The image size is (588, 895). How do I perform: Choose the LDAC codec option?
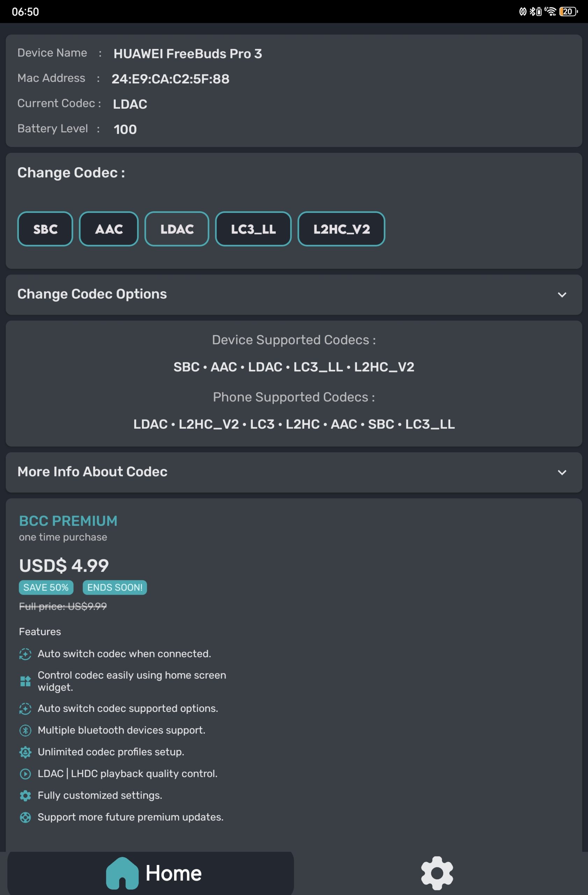[x=177, y=229]
